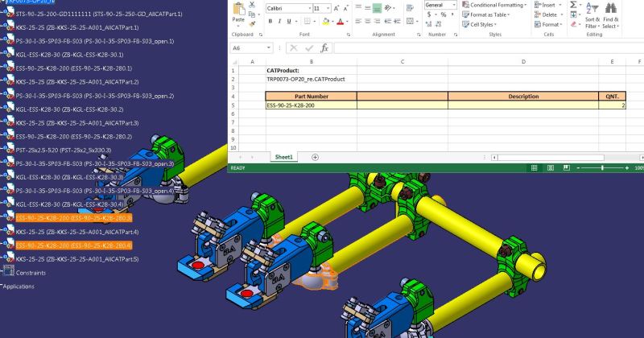Open the Conditional Formatting dropdown
Viewport: 644px width, 338px height.
494,5
